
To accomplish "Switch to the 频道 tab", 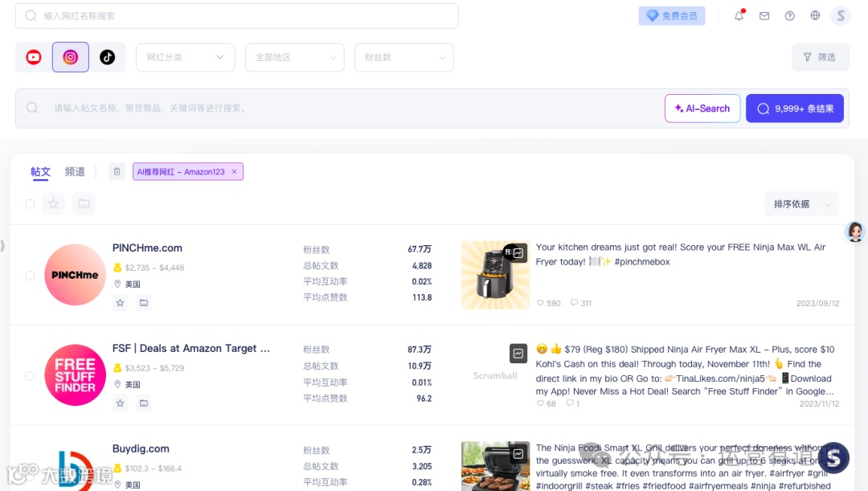I will pos(75,172).
